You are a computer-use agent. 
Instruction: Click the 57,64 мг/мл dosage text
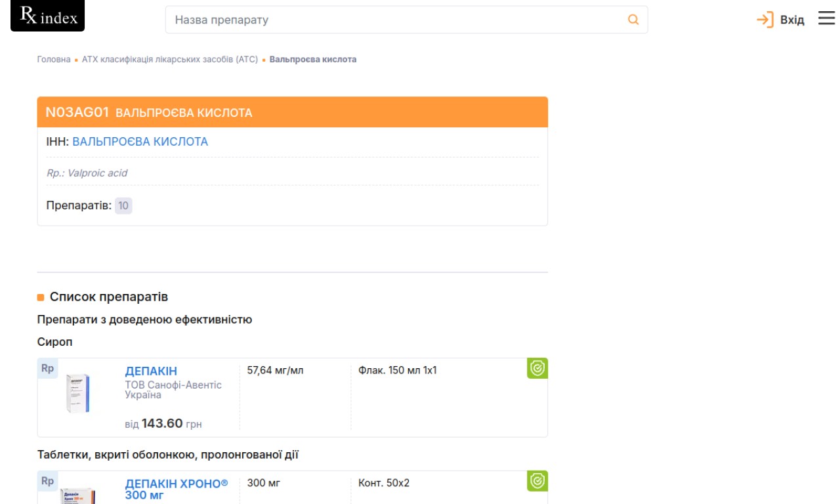(x=276, y=371)
